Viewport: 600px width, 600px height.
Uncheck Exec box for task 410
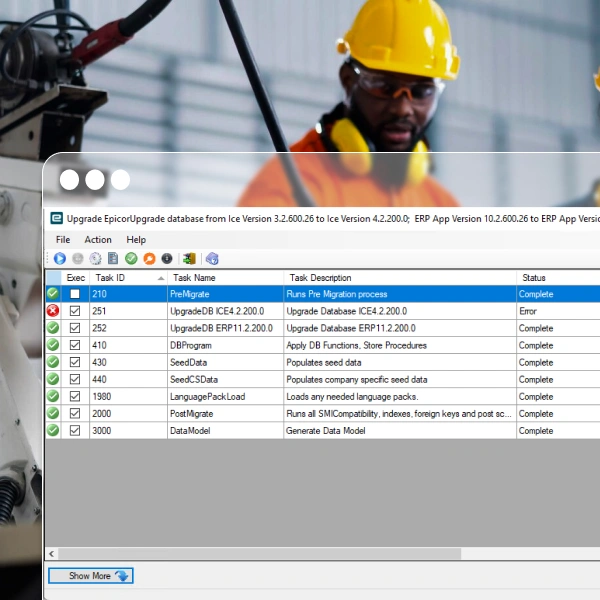[75, 345]
